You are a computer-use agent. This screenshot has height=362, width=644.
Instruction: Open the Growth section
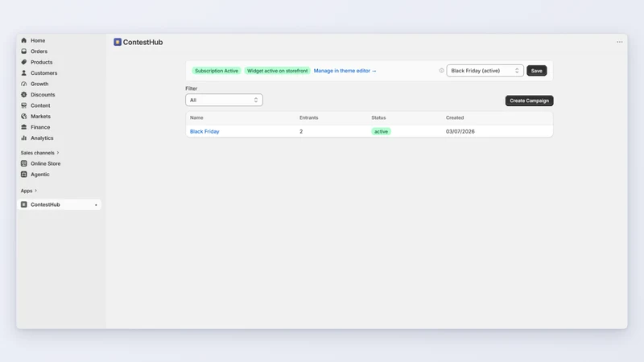point(39,84)
